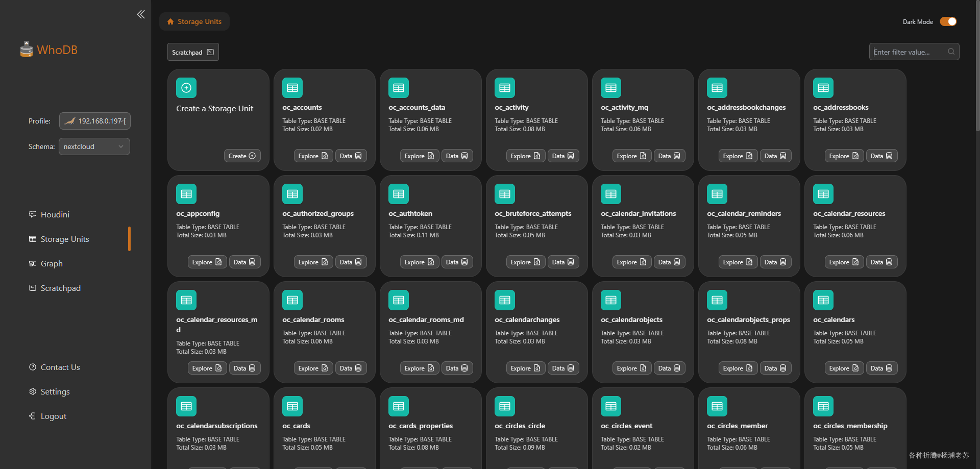This screenshot has width=980, height=469.
Task: Click the oc_activity_mq table icon
Action: 611,88
